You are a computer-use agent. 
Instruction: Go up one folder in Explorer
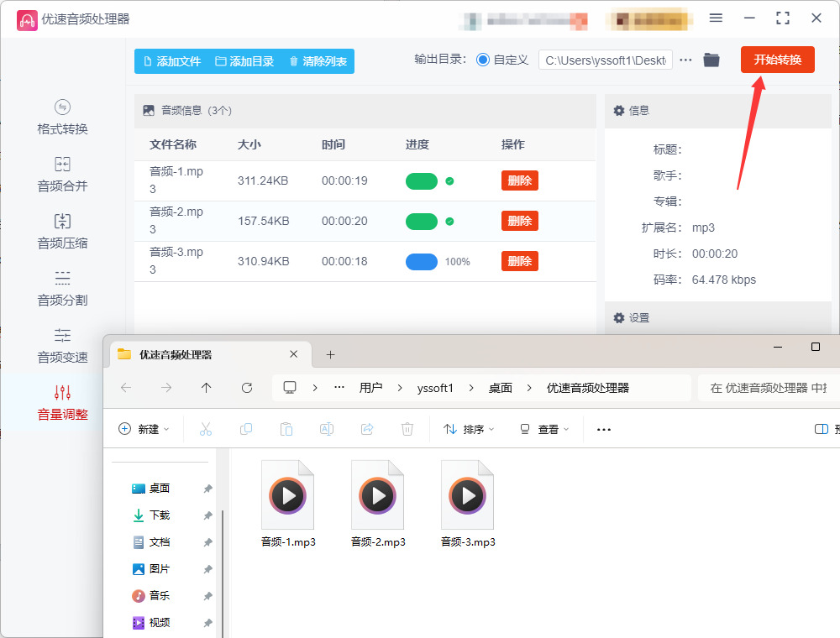point(207,388)
